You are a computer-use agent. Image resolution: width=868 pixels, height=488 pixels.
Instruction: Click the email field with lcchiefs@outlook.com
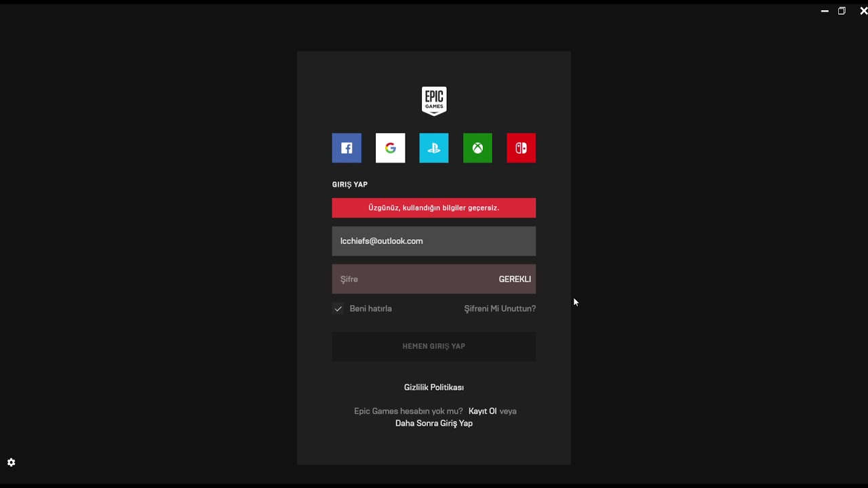pyautogui.click(x=434, y=241)
